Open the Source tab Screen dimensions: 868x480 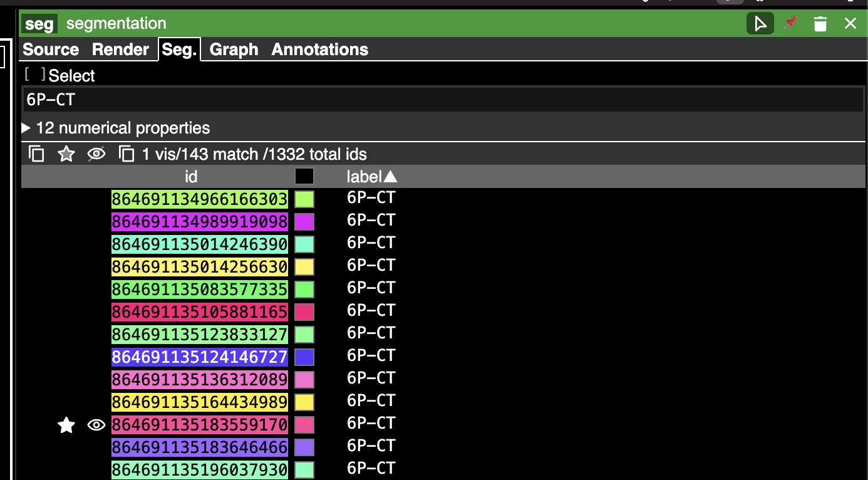51,50
